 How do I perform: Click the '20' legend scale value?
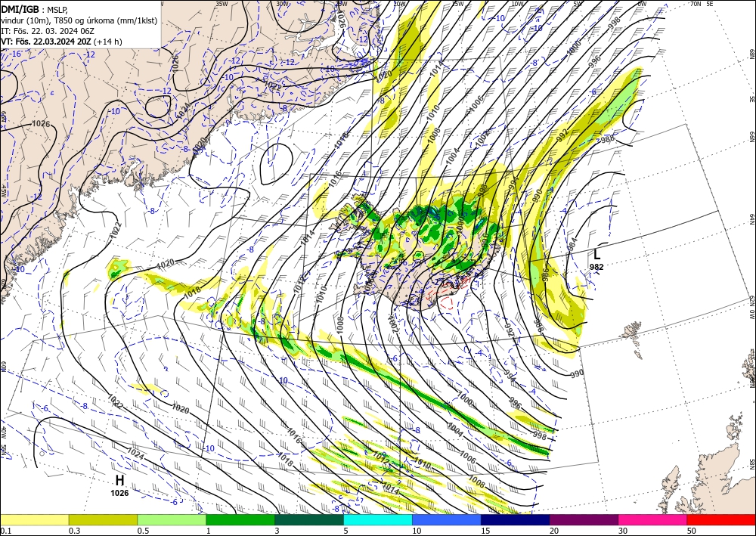pyautogui.click(x=554, y=531)
